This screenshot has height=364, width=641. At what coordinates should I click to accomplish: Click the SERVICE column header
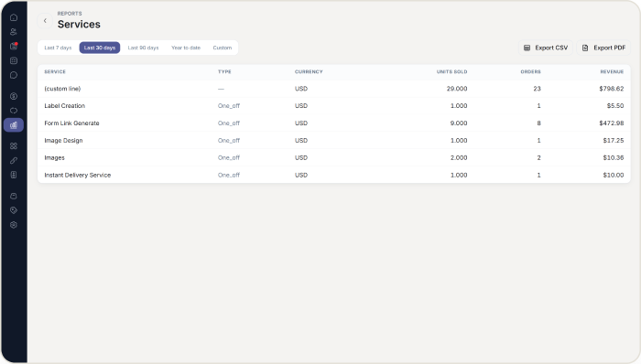55,72
